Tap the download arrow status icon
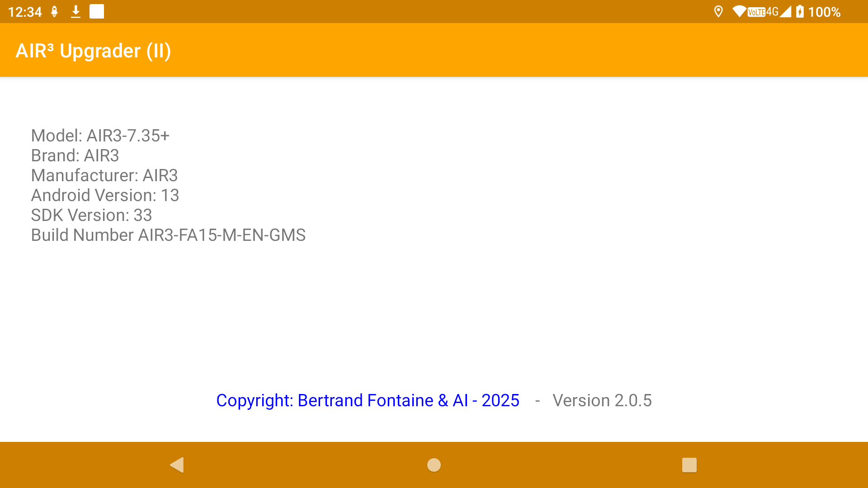 pos(75,12)
